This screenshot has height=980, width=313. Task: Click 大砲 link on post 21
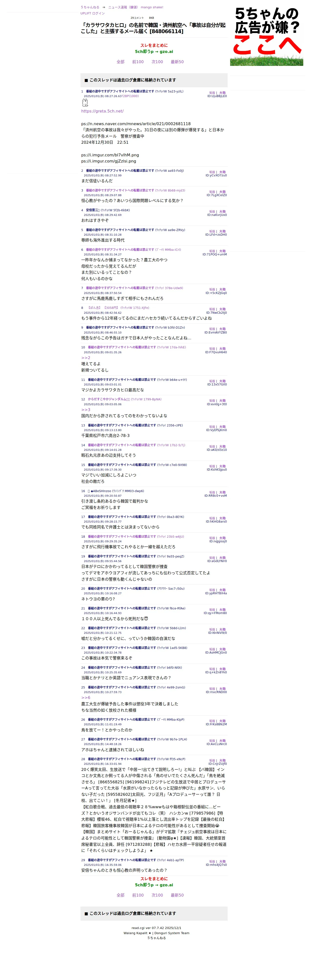pyautogui.click(x=223, y=610)
